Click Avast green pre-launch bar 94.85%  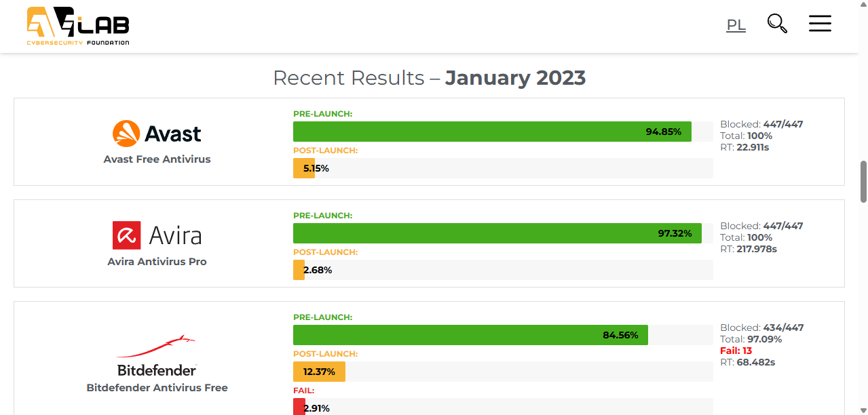[x=492, y=132]
